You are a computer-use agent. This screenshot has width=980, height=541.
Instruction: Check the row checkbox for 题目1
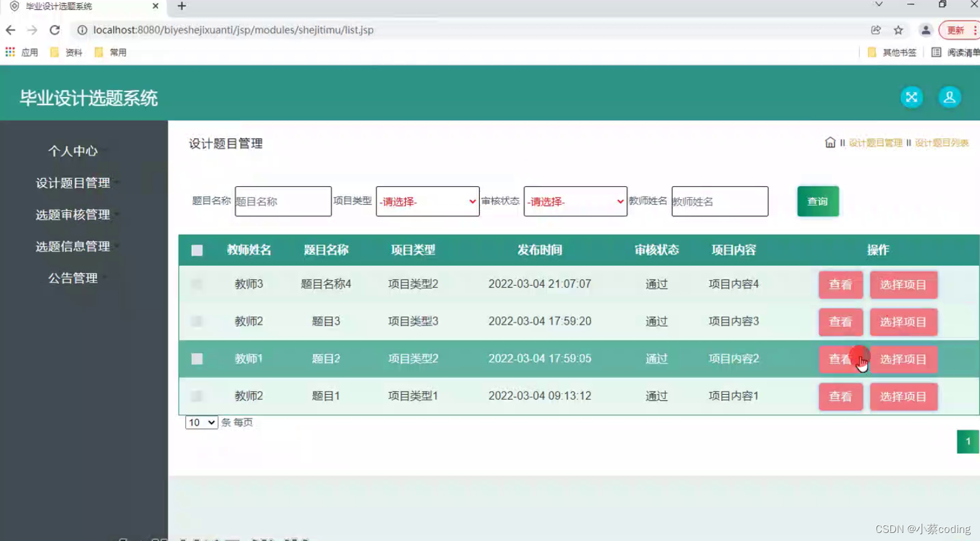pyautogui.click(x=197, y=396)
